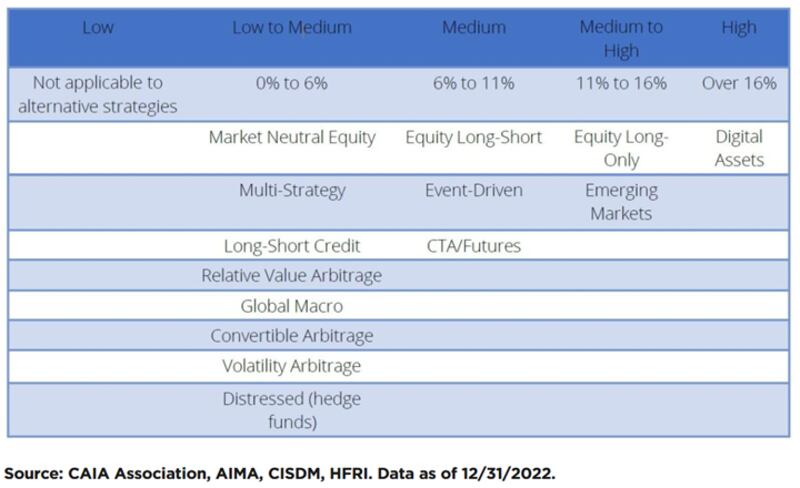800x488 pixels.
Task: Select the Distressed (hedge funds) cell
Action: [292, 410]
